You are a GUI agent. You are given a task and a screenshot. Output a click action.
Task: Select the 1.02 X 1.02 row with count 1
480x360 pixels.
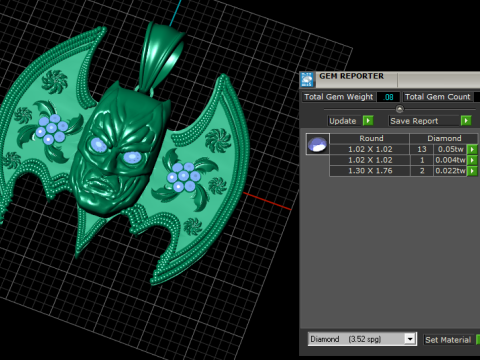click(x=404, y=160)
